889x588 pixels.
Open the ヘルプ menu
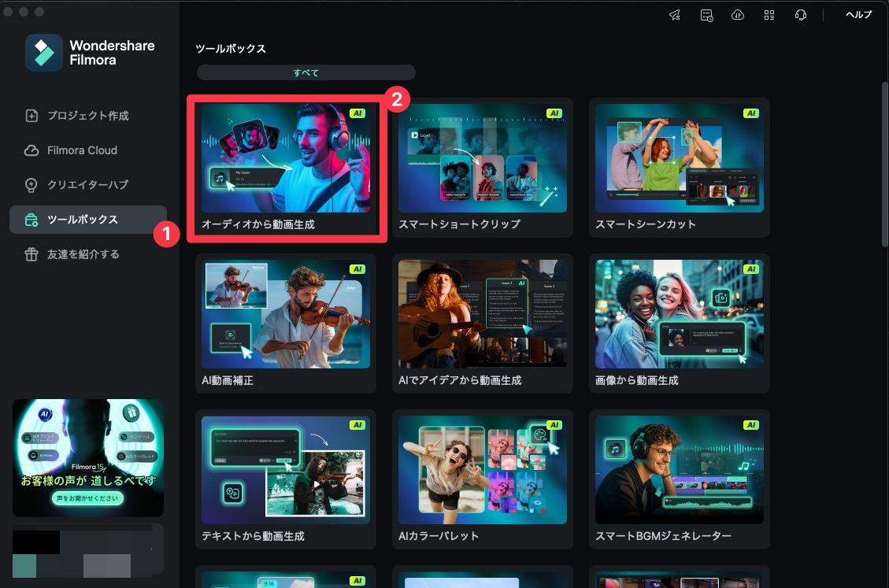(858, 14)
